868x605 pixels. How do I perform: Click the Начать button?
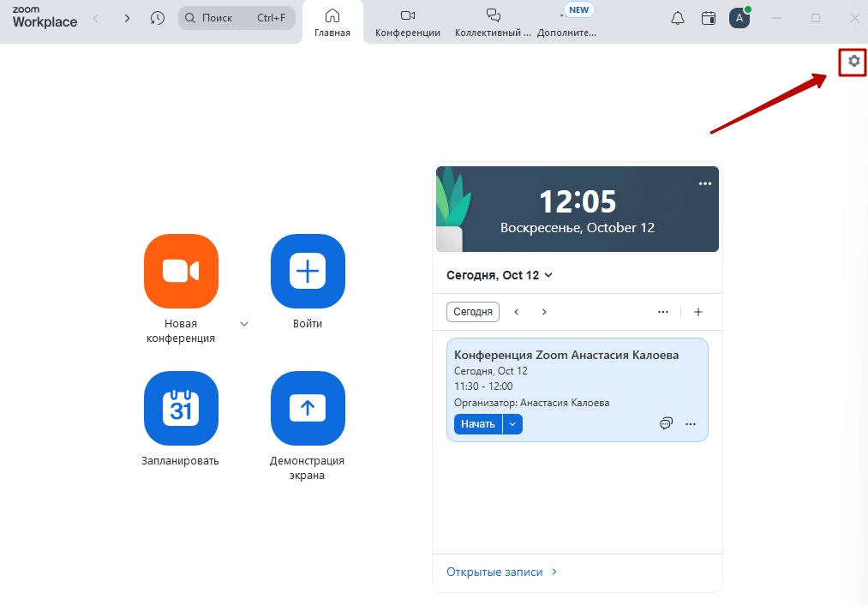[478, 424]
